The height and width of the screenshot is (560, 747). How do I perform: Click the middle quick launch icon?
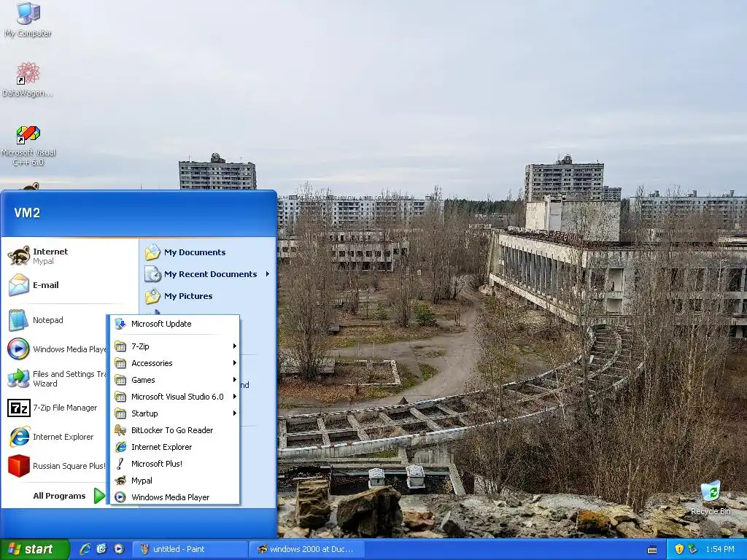(x=101, y=549)
